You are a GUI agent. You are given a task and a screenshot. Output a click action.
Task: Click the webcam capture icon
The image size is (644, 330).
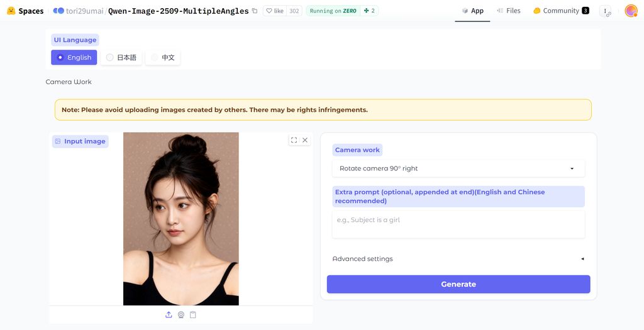click(x=180, y=315)
